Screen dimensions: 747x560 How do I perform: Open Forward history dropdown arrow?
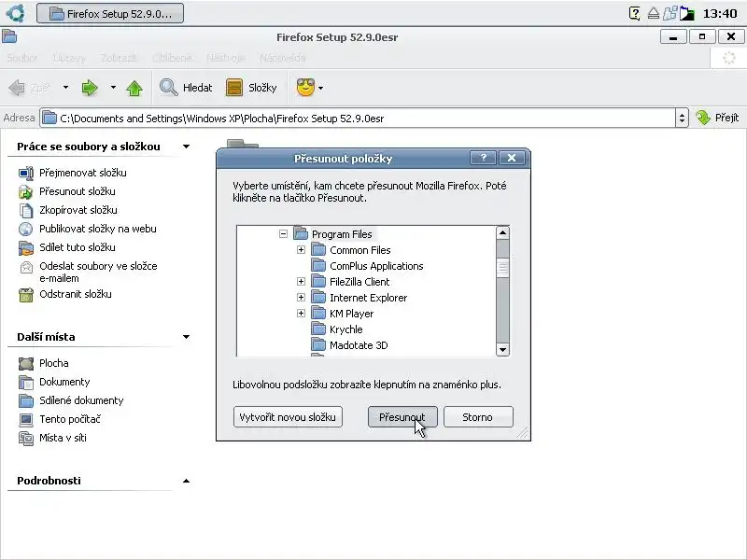coord(113,88)
